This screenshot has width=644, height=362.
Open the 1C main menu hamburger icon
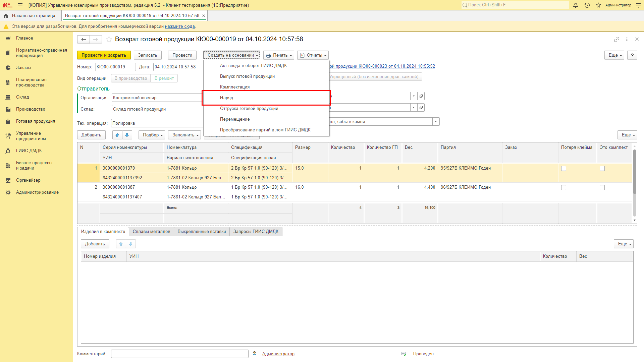coord(20,5)
